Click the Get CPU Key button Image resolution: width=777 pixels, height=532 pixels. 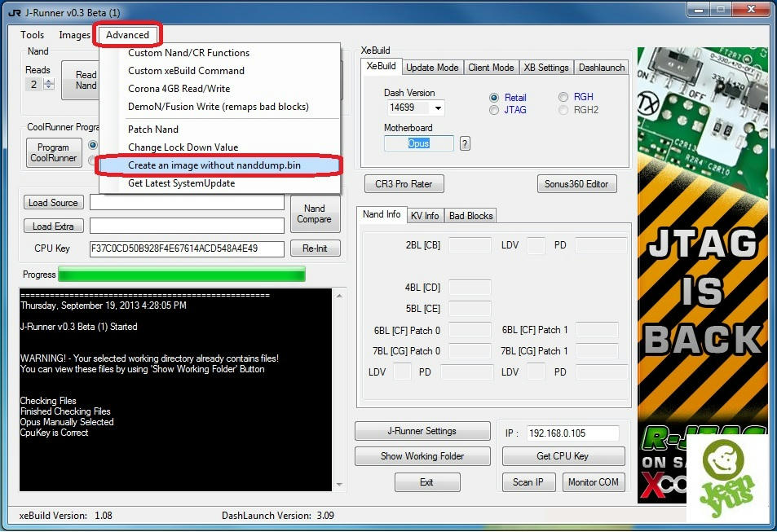pos(563,456)
